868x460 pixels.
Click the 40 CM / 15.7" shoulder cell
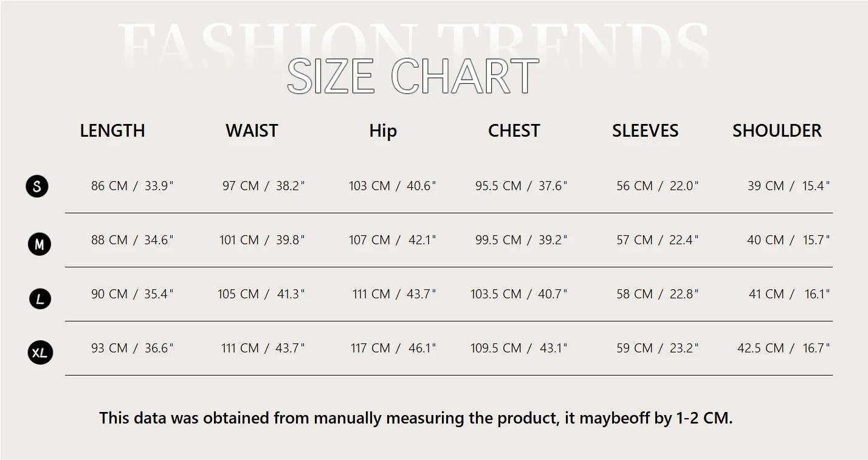coord(788,240)
